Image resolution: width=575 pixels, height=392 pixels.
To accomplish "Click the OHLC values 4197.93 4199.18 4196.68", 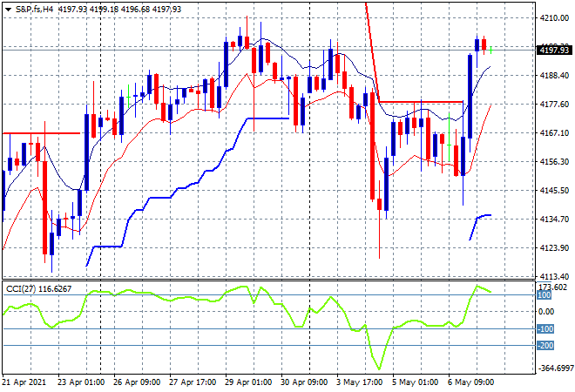I will (x=105, y=10).
